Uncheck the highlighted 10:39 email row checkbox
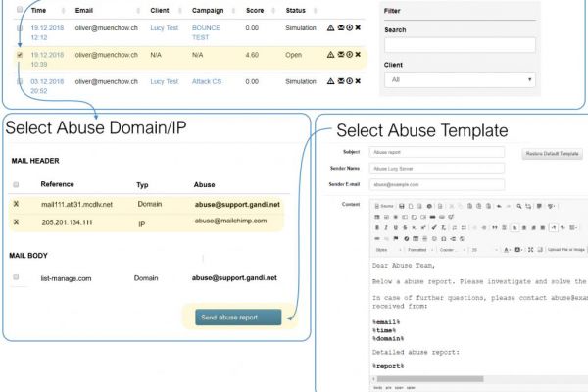588x392 pixels. point(20,56)
